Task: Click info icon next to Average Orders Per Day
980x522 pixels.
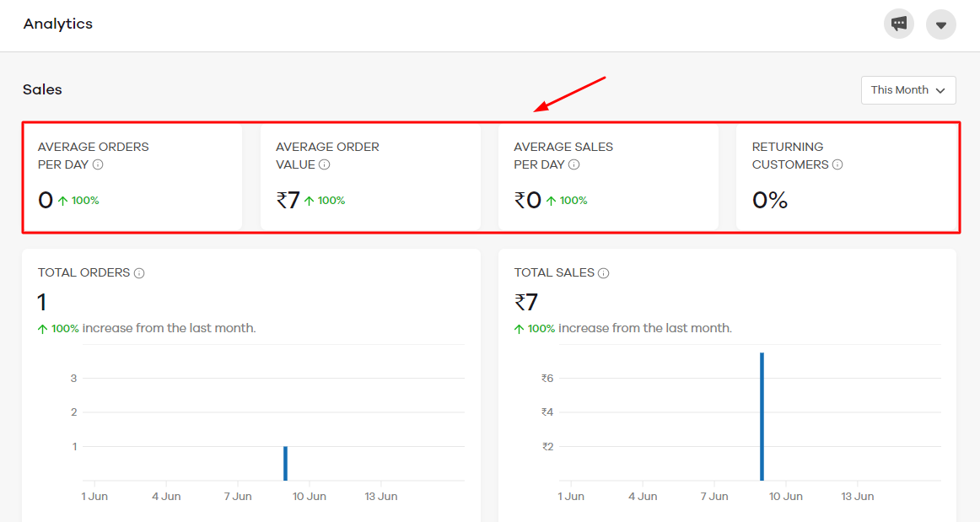Action: (x=98, y=165)
